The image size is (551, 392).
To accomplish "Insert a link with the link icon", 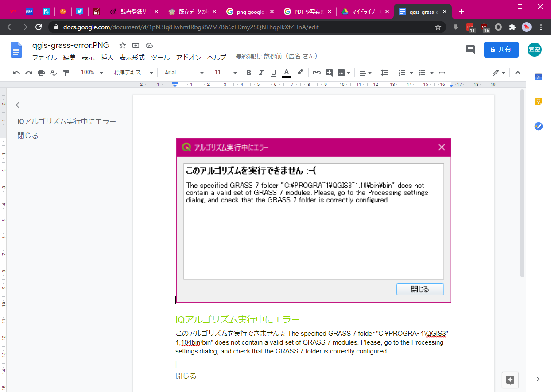I will [316, 73].
